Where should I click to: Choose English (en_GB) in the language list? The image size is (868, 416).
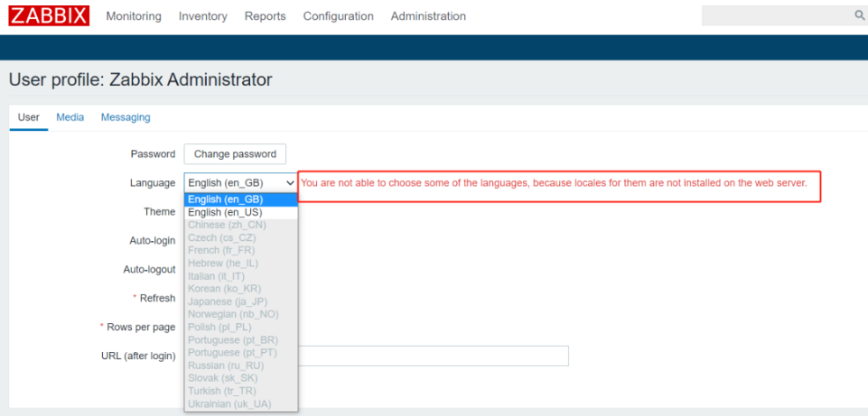[x=241, y=199]
